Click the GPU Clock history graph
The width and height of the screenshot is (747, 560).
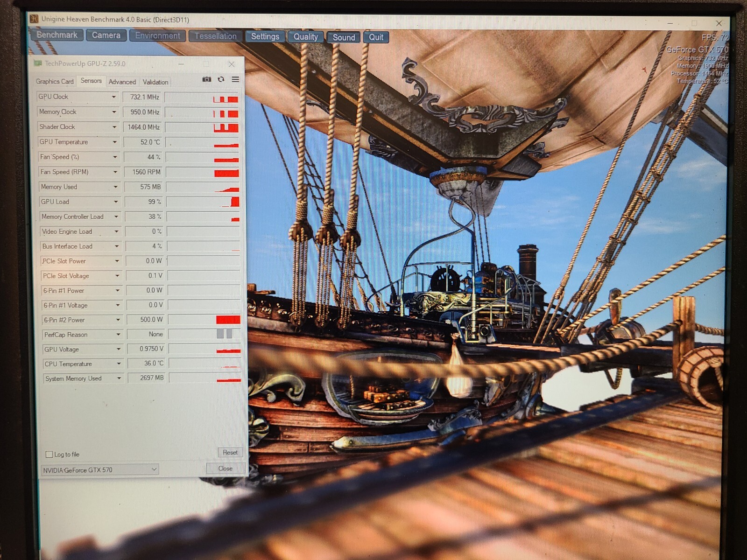click(x=202, y=97)
